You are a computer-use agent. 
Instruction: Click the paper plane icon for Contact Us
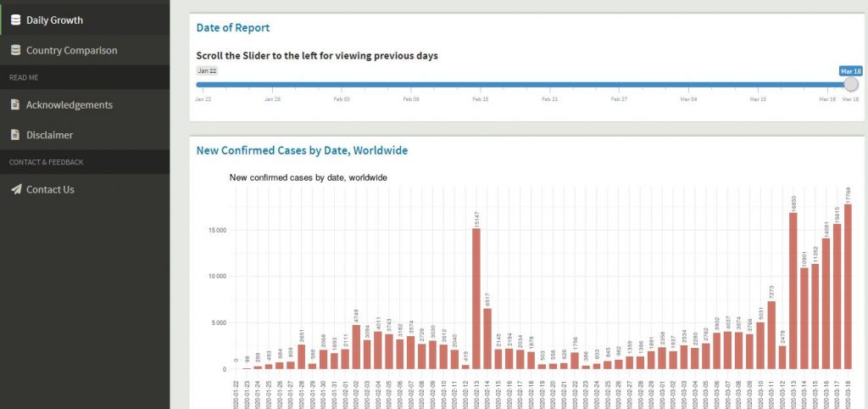point(15,189)
